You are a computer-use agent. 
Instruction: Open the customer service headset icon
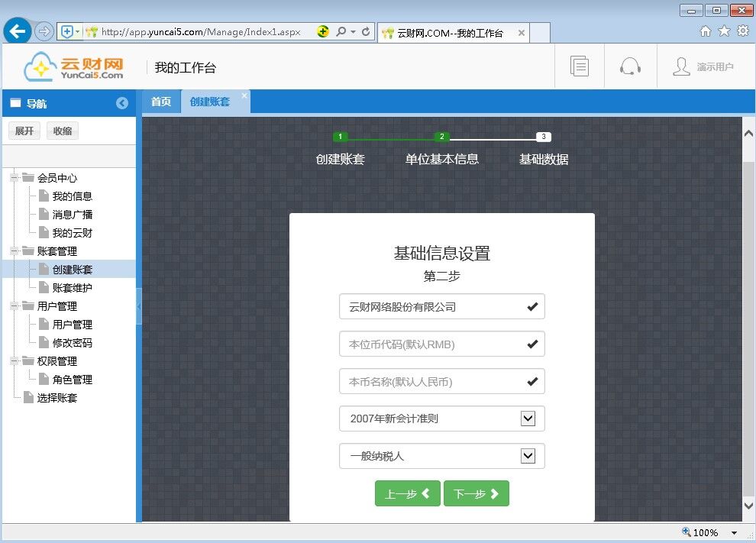[x=630, y=66]
